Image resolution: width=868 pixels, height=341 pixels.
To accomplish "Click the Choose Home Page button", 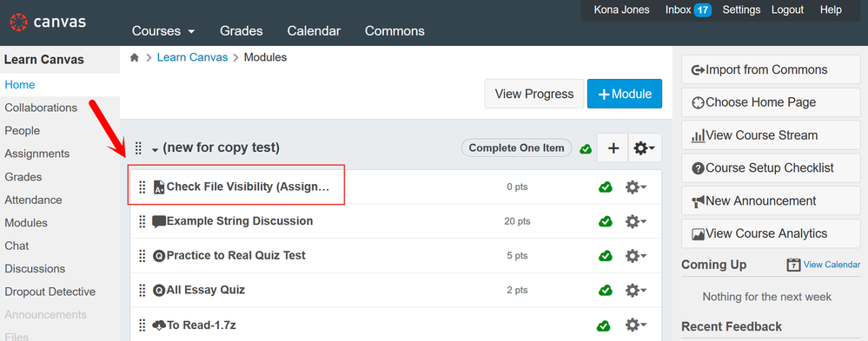I will 771,102.
